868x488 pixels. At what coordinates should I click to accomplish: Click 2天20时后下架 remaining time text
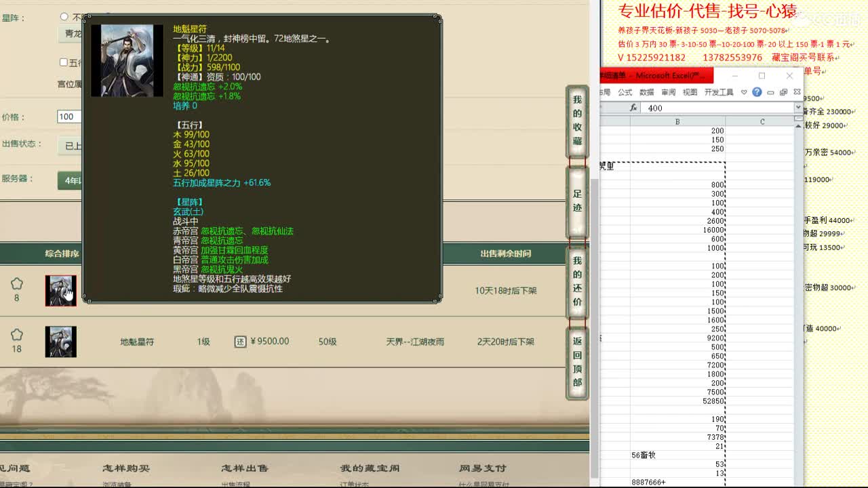pyautogui.click(x=505, y=342)
